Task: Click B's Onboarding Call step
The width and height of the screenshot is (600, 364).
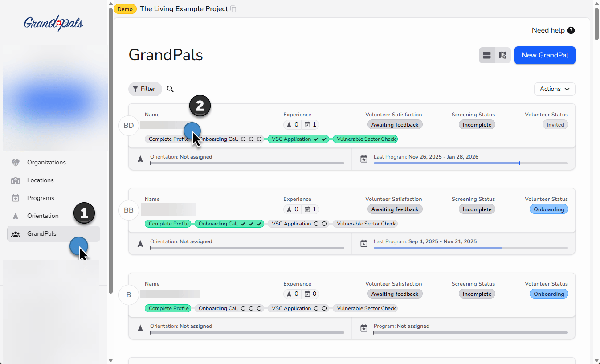Action: 229,308
